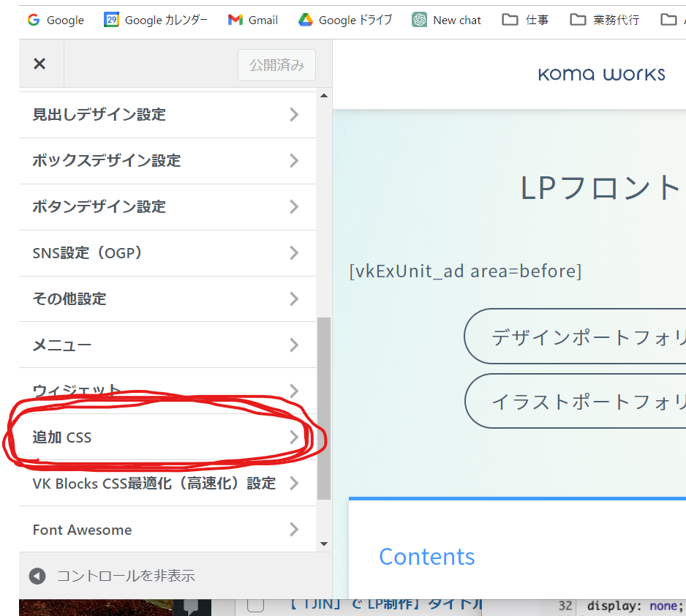Click the sidebar scrollbar down arrow
The height and width of the screenshot is (616, 686).
coord(324,544)
